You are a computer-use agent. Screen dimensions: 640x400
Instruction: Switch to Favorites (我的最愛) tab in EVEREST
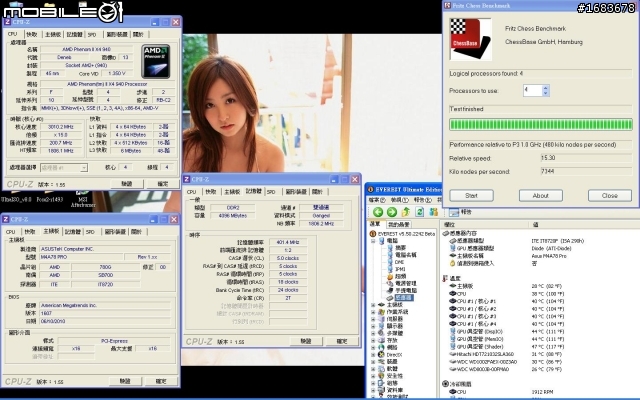pyautogui.click(x=399, y=224)
